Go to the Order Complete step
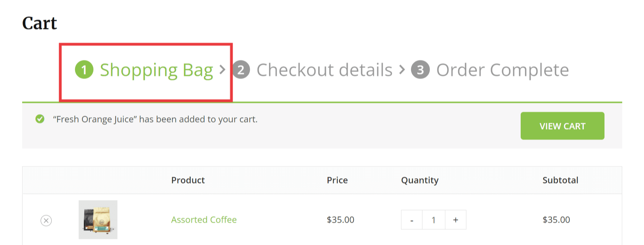Viewport: 644px width, 245px height. tap(503, 70)
